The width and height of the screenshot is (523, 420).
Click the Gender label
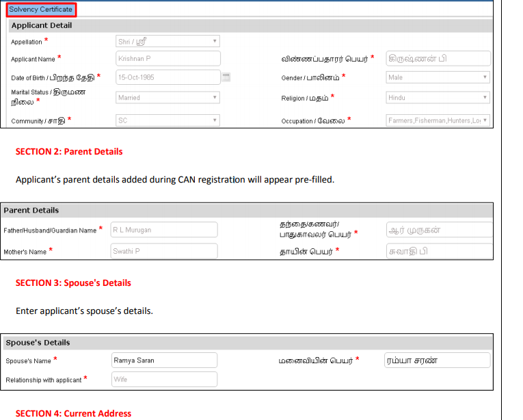[310, 78]
